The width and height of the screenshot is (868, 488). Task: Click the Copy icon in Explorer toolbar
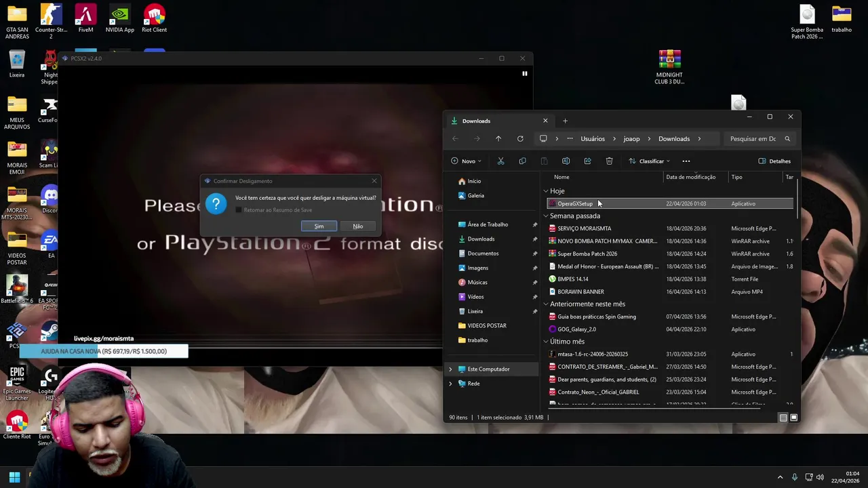click(x=522, y=161)
